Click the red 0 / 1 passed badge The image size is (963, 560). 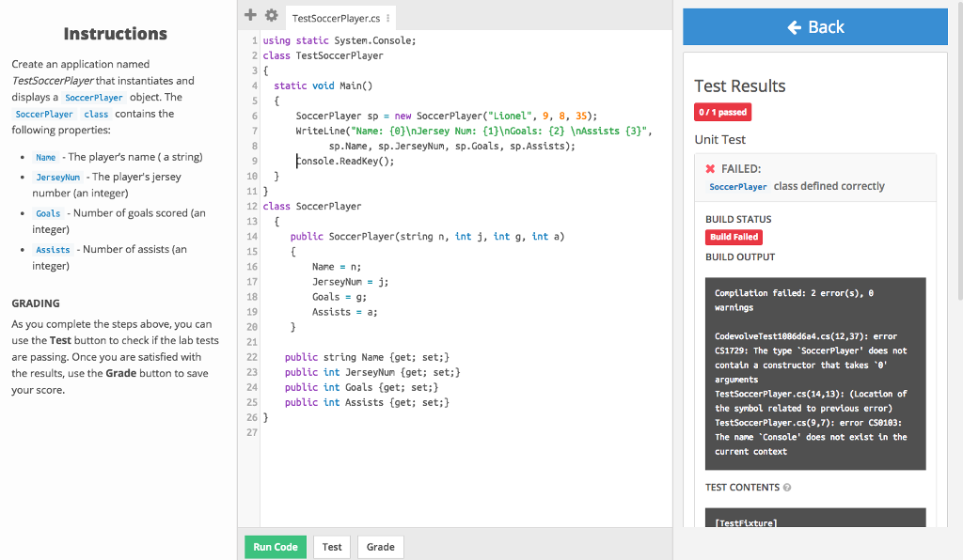tap(722, 112)
